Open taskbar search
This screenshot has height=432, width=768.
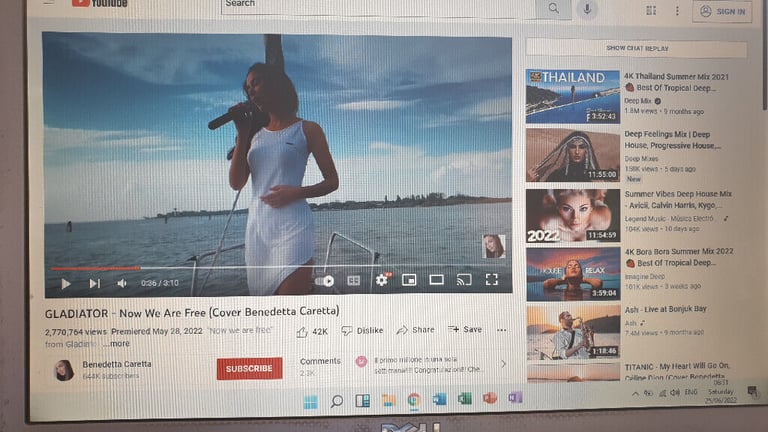click(x=336, y=402)
